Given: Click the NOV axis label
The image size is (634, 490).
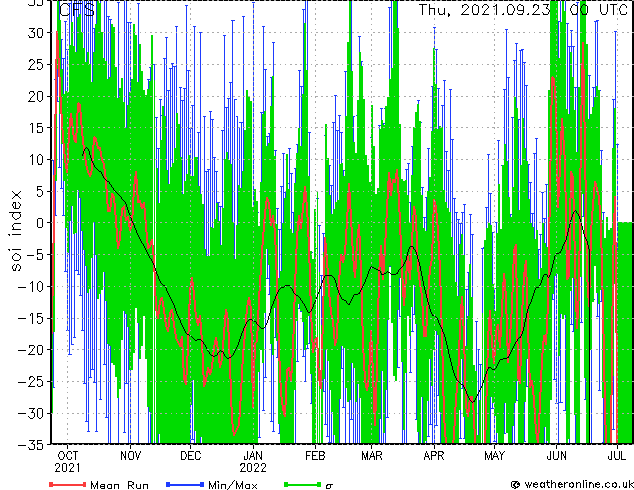Looking at the screenshot, I should [x=131, y=456].
